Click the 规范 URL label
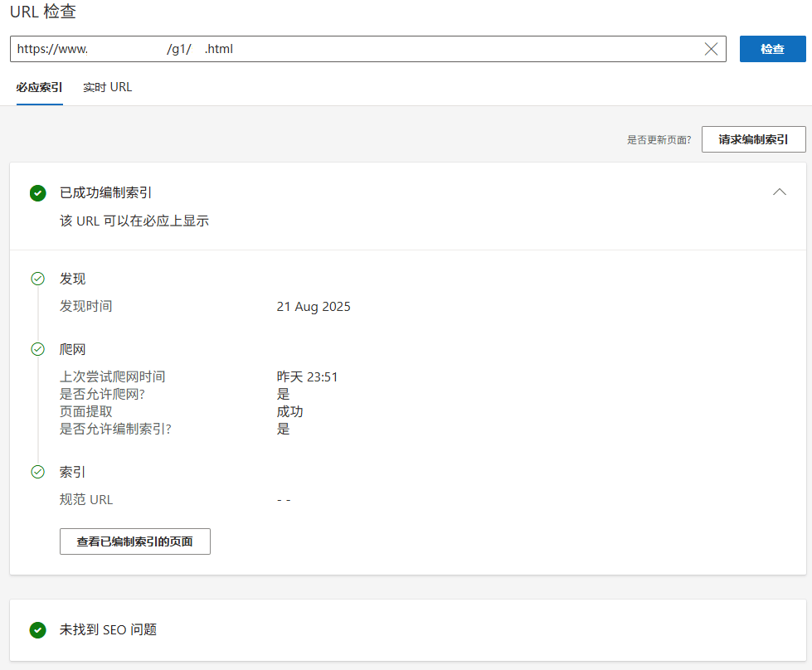The height and width of the screenshot is (670, 812). tap(86, 500)
